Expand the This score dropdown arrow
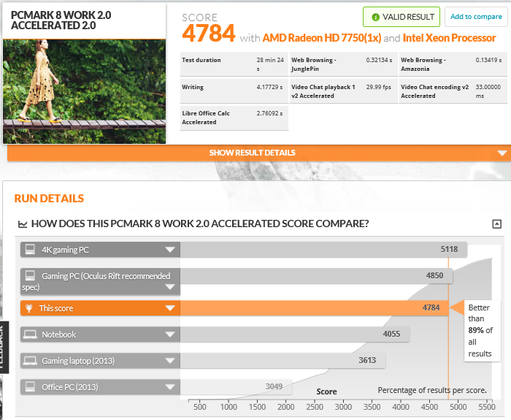The image size is (511, 420). pos(170,308)
